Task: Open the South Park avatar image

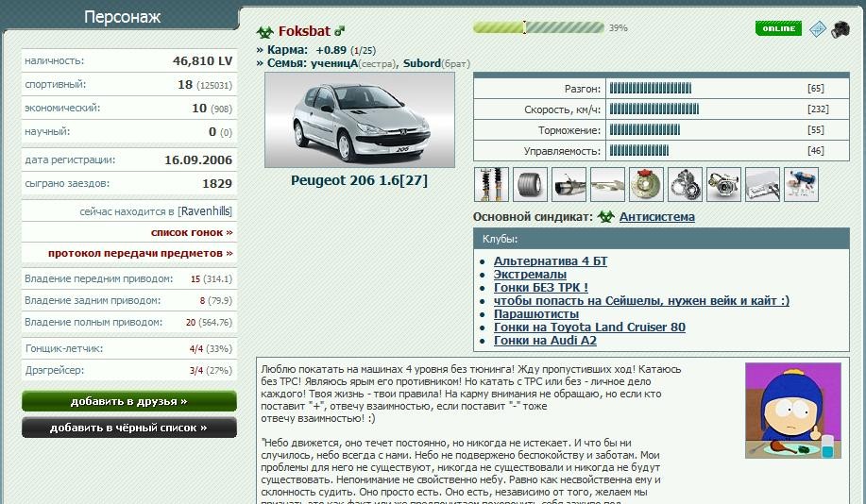Action: 792,411
